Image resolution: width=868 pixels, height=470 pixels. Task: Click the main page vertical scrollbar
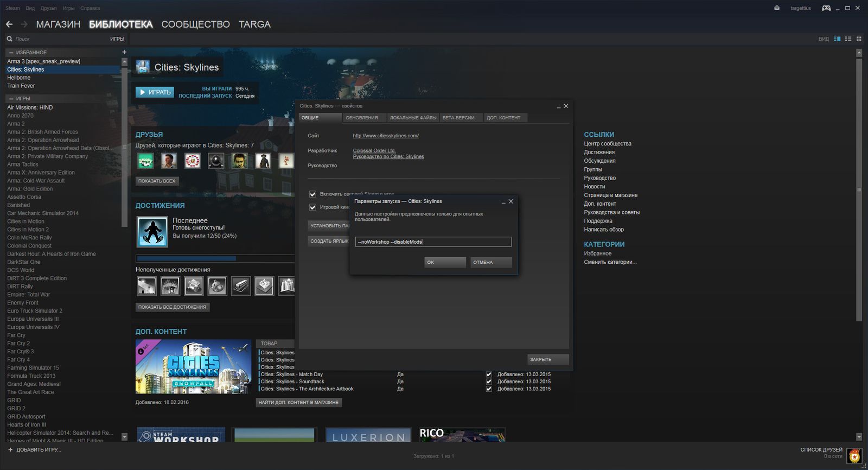pos(859,190)
